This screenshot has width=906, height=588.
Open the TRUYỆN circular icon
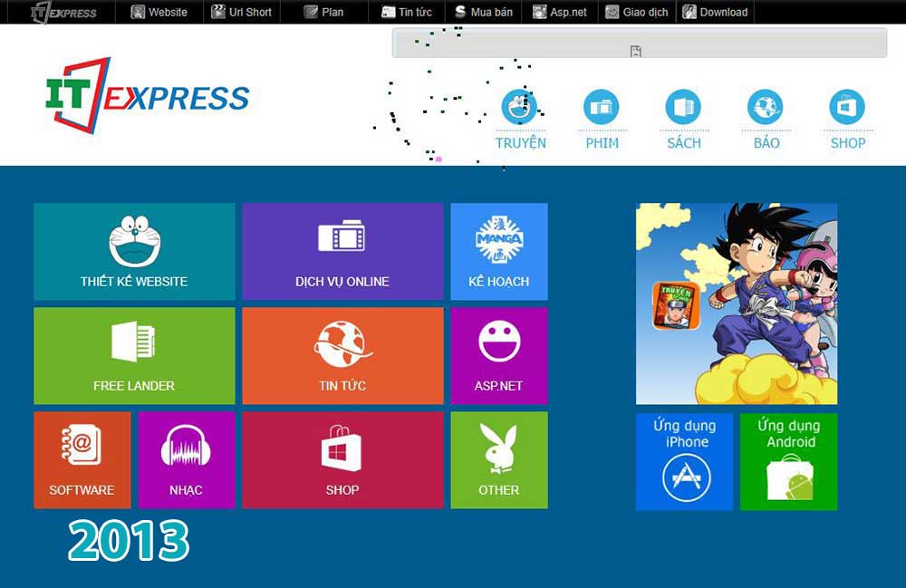click(519, 107)
